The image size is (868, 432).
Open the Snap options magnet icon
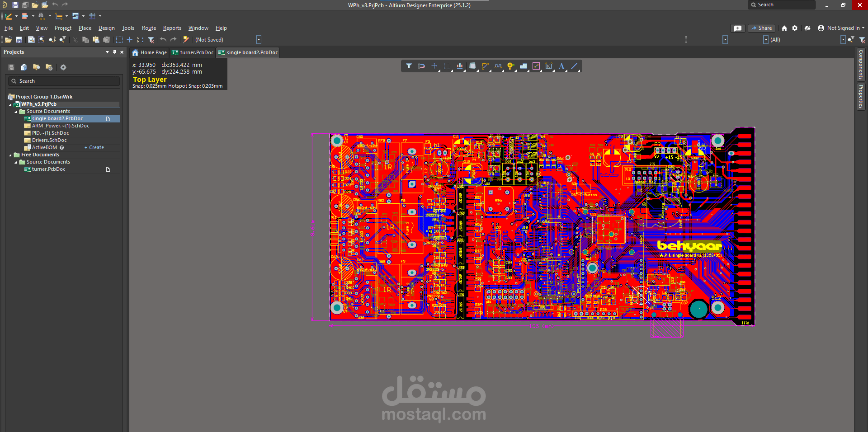(421, 66)
